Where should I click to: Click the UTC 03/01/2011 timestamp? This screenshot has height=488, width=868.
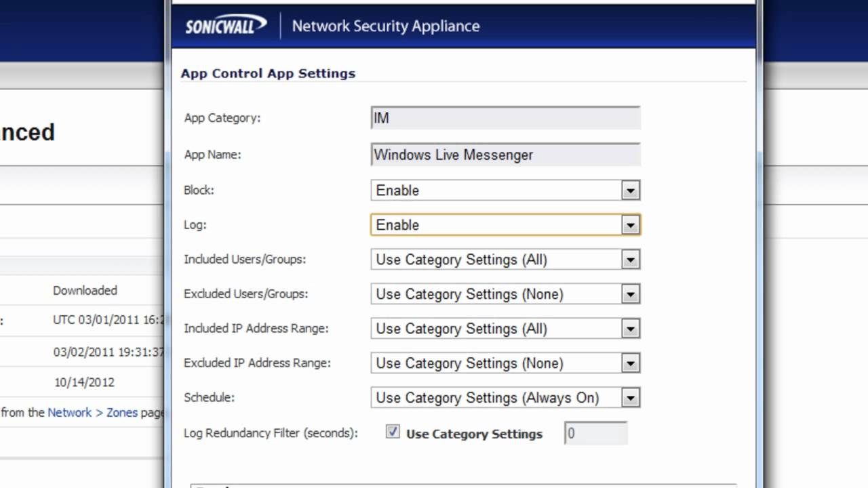point(108,320)
